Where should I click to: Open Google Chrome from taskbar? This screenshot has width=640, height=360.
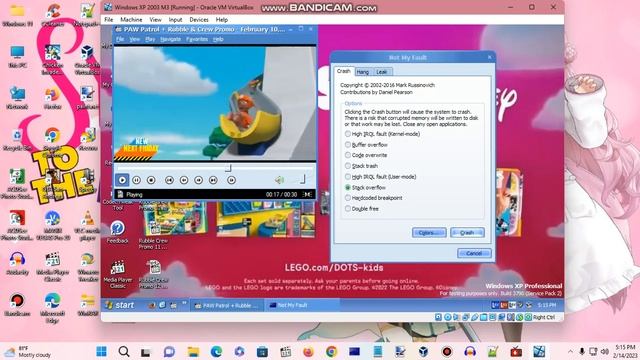(331, 351)
